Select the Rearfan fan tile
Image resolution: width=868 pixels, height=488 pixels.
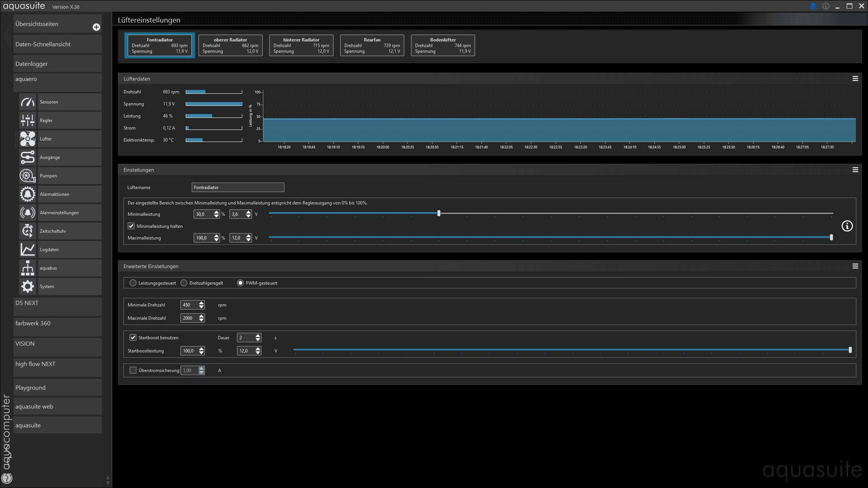(372, 45)
